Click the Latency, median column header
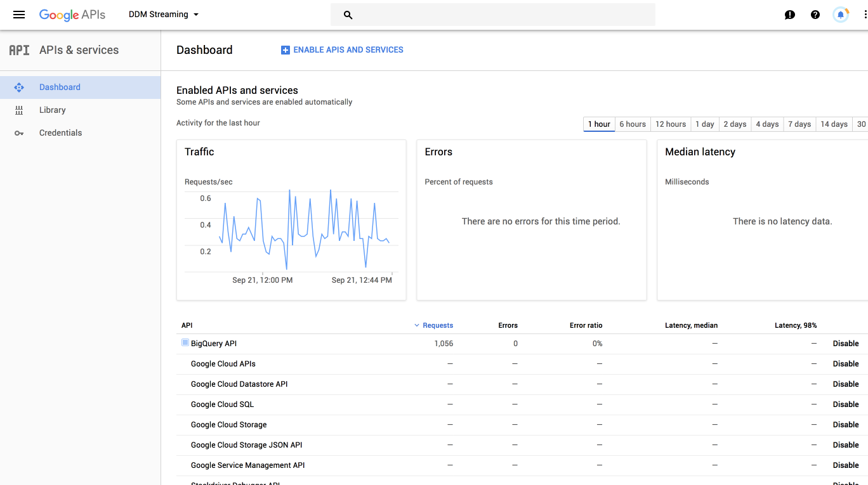The width and height of the screenshot is (868, 485). pos(691,325)
